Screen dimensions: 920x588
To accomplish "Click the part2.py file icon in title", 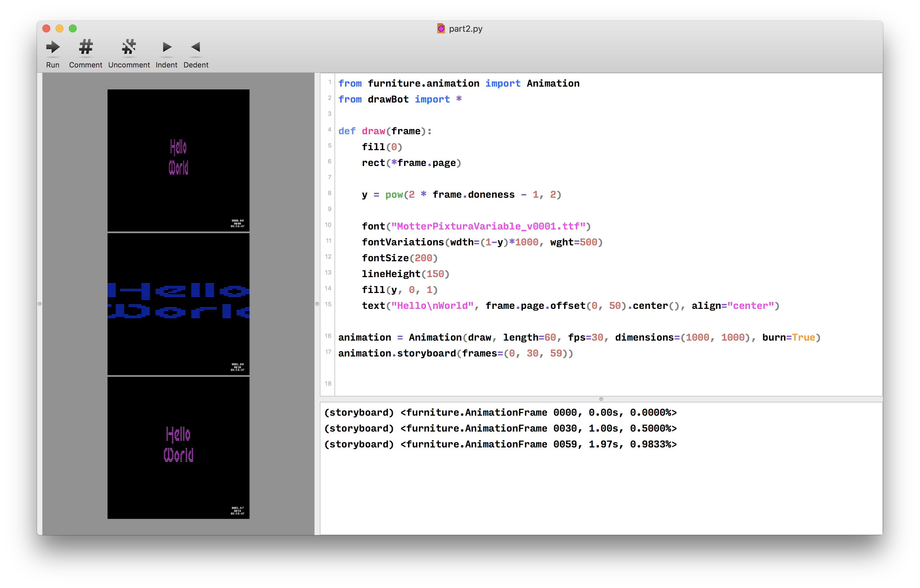I will click(x=441, y=29).
